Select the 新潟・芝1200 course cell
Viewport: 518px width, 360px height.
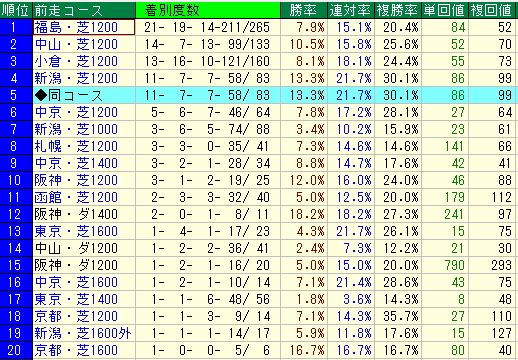point(84,78)
